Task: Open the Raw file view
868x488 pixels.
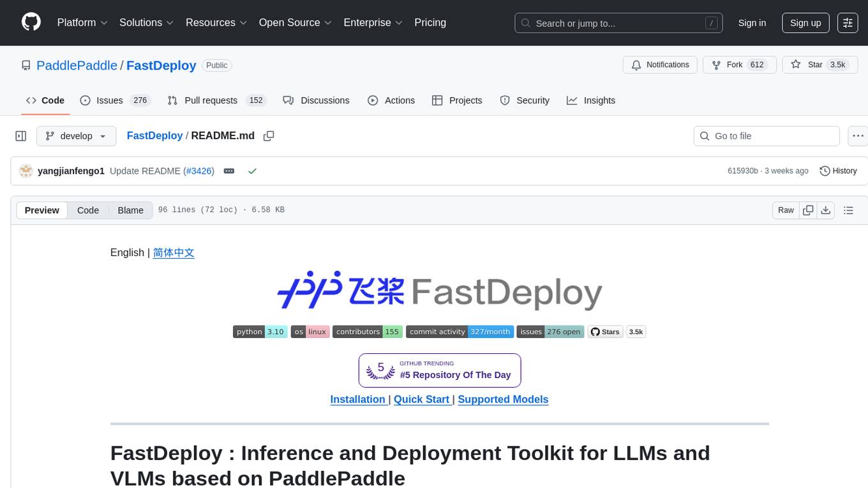Action: click(x=786, y=210)
